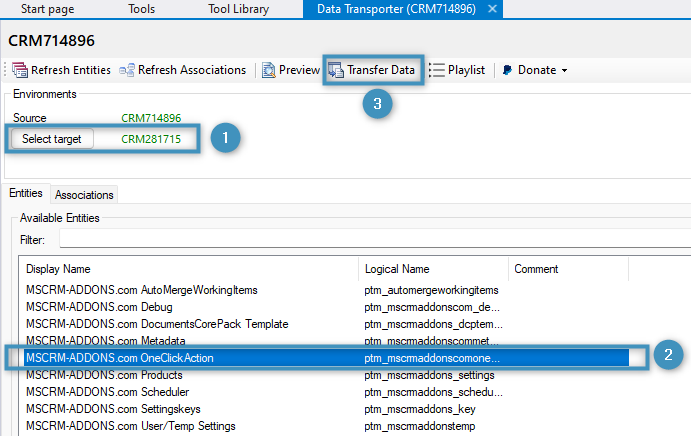Viewport: 691px width, 436px height.
Task: Select MSCRM-ADDONS.com Debug entity
Action: [99, 307]
